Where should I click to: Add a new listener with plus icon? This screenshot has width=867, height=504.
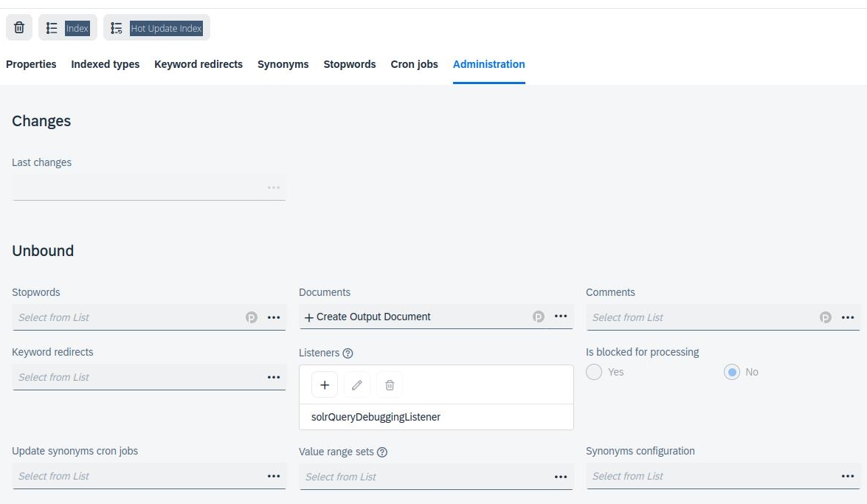pyautogui.click(x=325, y=384)
